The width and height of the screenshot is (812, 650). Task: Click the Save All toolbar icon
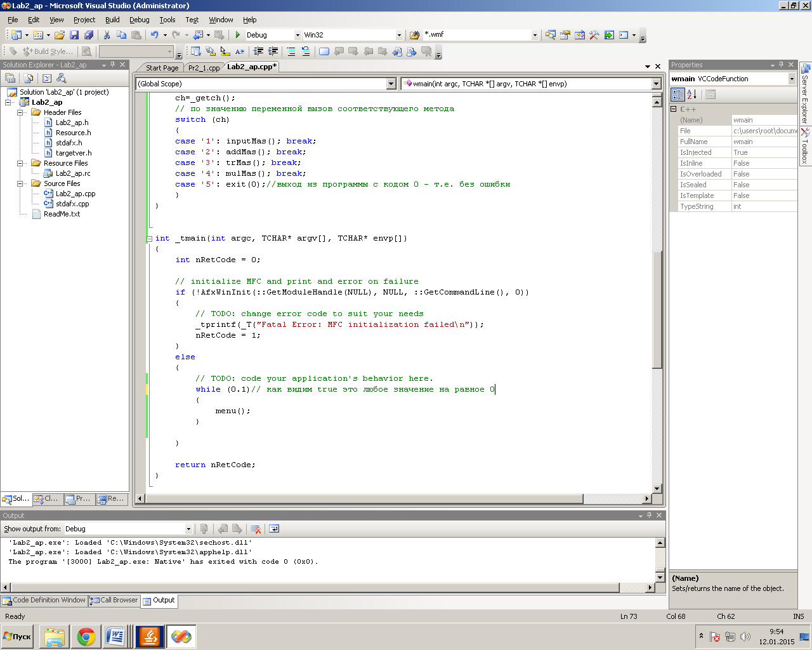tap(89, 35)
